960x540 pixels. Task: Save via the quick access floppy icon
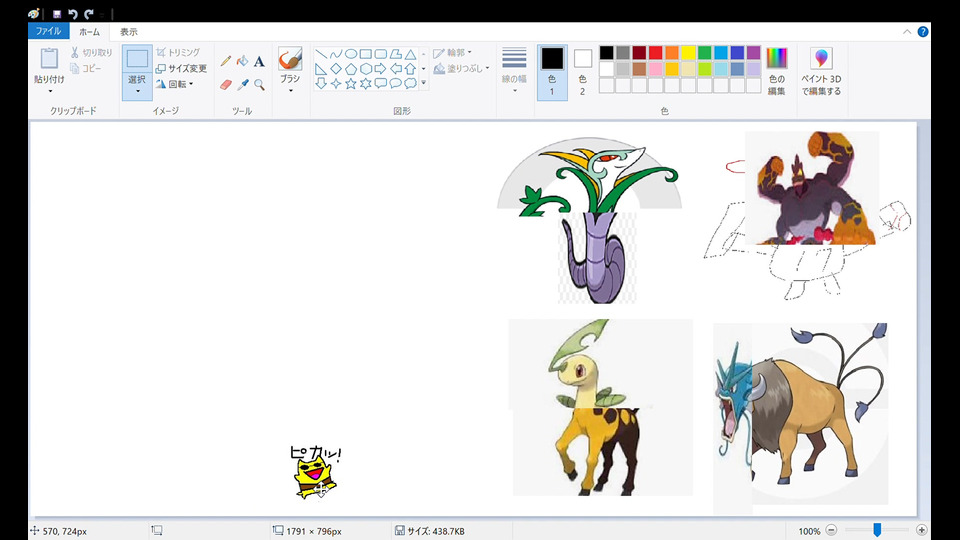point(57,13)
